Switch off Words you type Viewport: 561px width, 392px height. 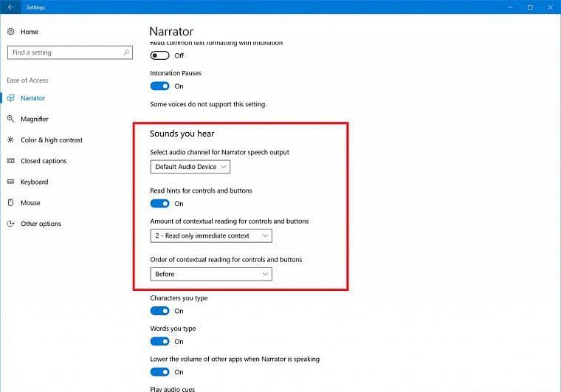click(159, 342)
